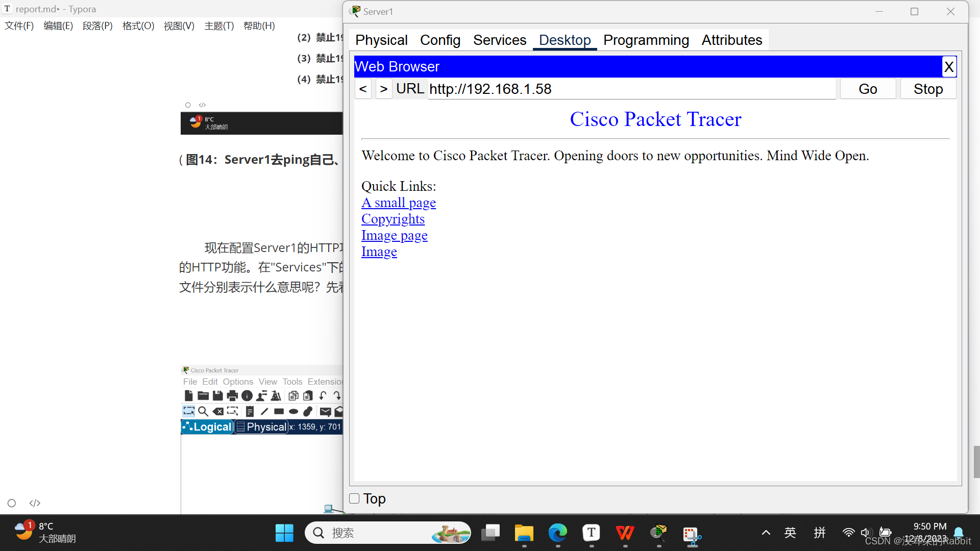Click the Desktop tab in Server1
The height and width of the screenshot is (551, 980).
tap(565, 40)
